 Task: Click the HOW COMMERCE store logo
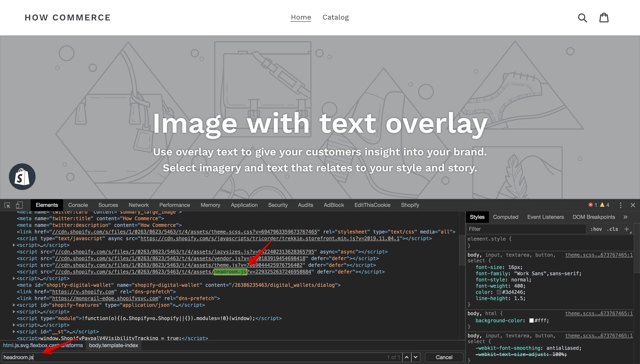(x=68, y=18)
